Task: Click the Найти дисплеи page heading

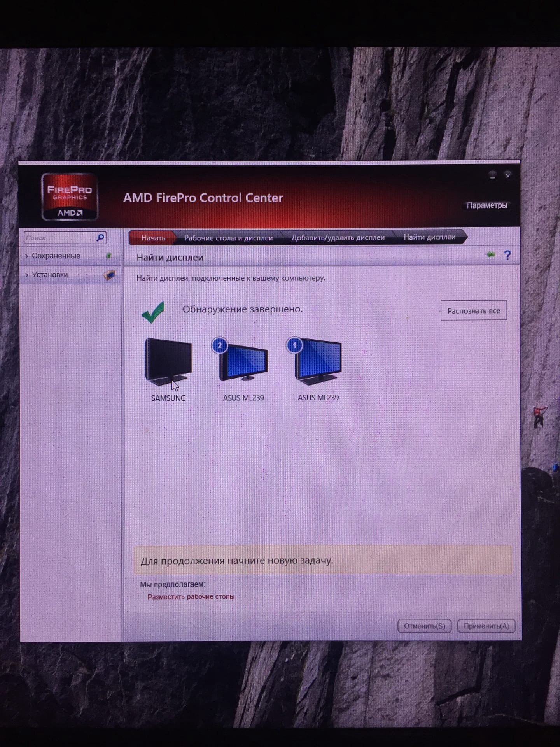Action: tap(170, 258)
